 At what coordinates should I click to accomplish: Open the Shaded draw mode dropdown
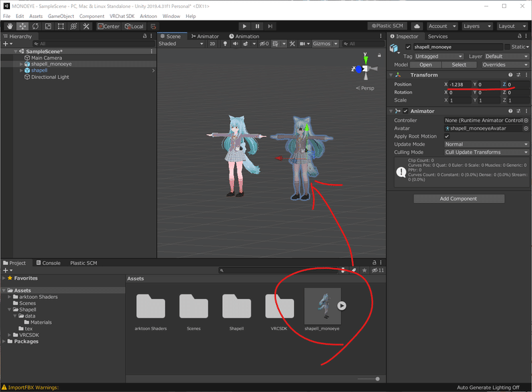[x=181, y=44]
